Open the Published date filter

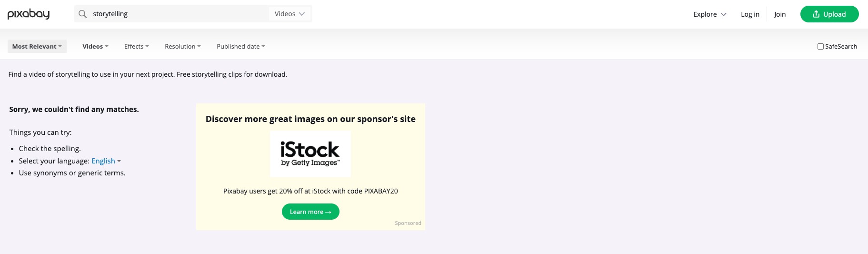pos(241,46)
